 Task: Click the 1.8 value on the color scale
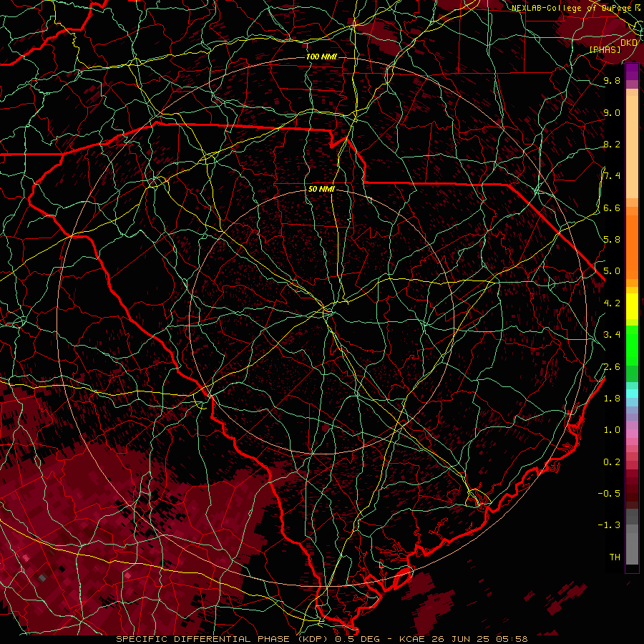pos(612,398)
